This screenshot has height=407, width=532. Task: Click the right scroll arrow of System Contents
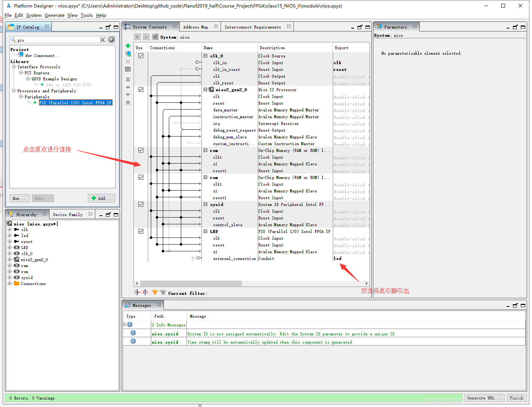[367, 283]
